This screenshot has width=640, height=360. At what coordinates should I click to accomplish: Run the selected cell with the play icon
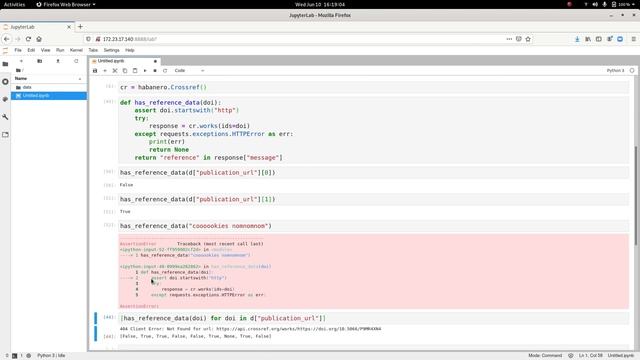click(x=145, y=71)
